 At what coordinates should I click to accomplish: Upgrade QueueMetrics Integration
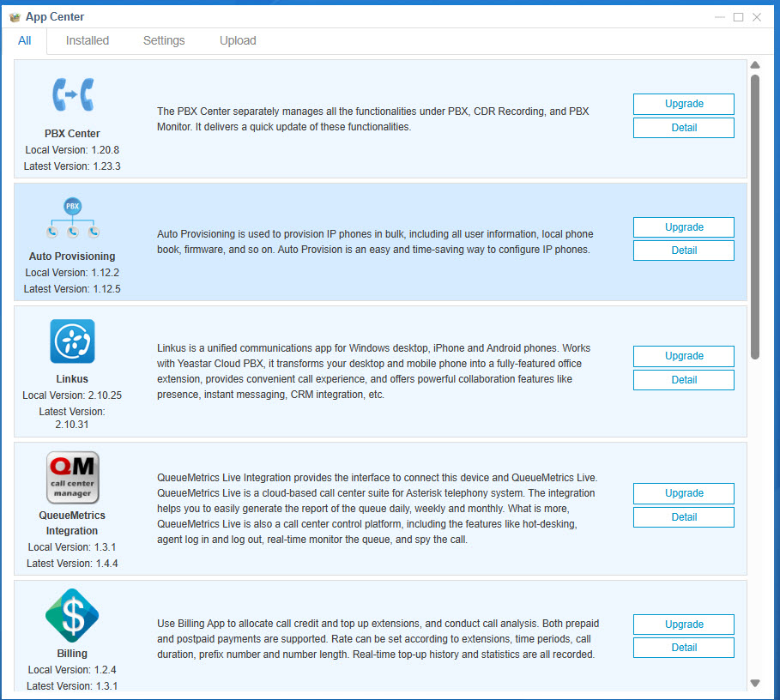point(683,493)
